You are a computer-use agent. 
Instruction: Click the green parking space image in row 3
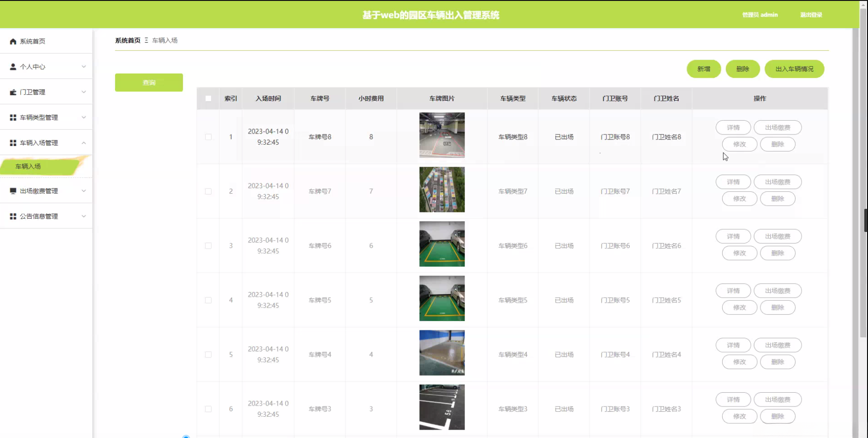[442, 244]
